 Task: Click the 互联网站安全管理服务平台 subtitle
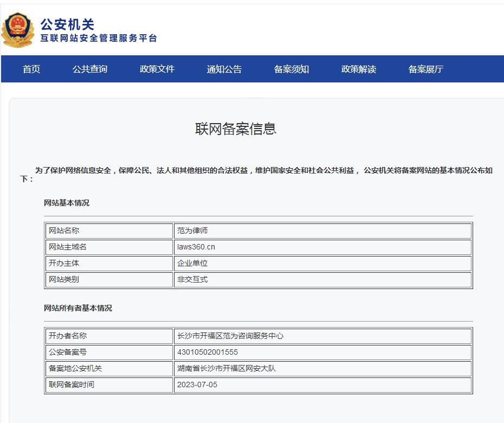pyautogui.click(x=98, y=39)
